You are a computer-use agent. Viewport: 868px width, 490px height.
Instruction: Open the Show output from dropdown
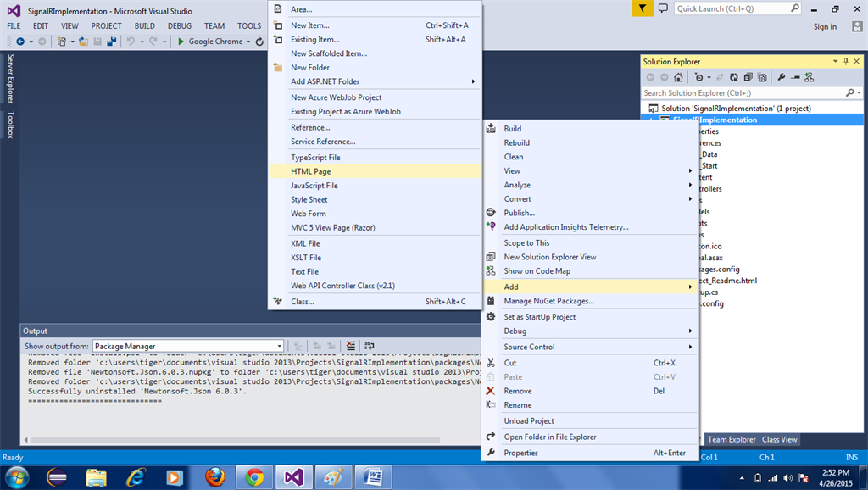pyautogui.click(x=281, y=345)
